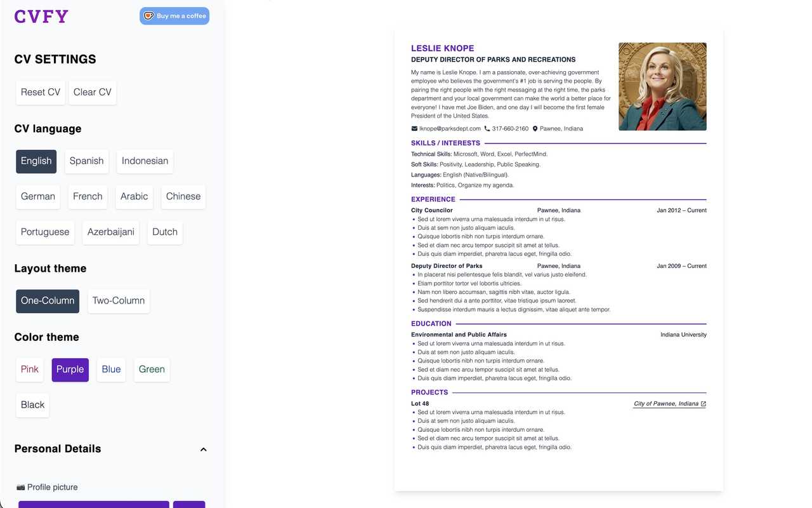Set CV language to Azerbaijani

(x=111, y=232)
